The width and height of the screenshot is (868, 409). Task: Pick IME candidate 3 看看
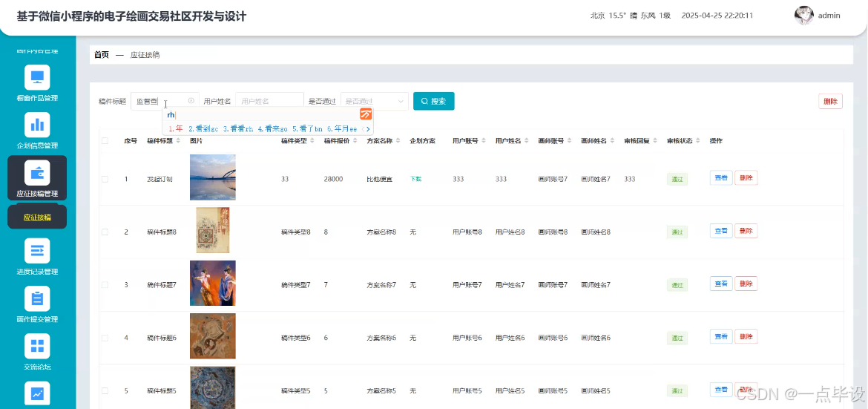239,128
